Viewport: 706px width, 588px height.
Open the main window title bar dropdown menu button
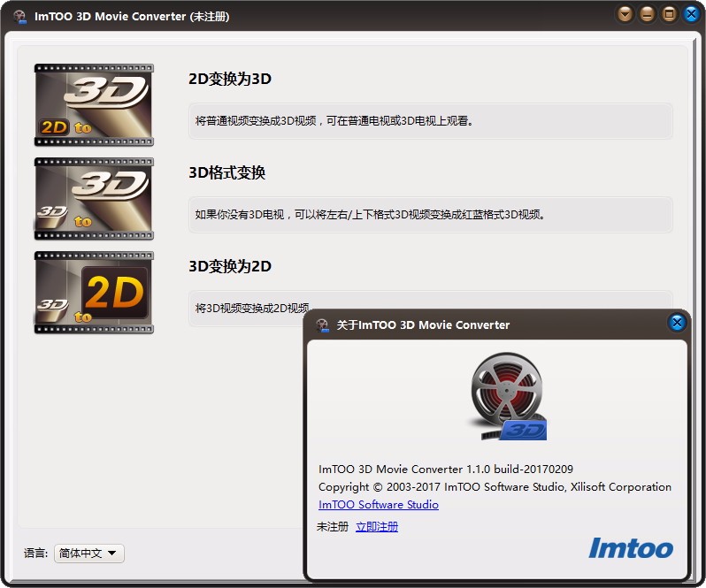point(625,14)
